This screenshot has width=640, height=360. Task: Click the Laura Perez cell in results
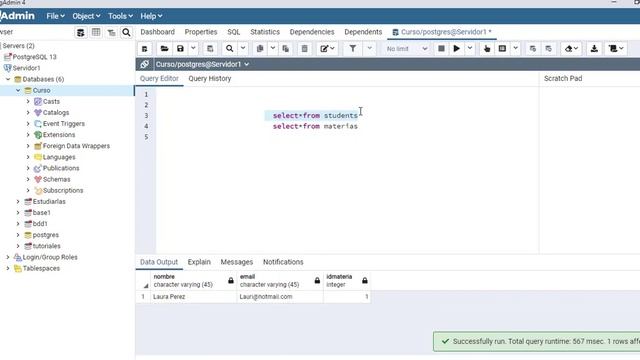click(x=193, y=297)
